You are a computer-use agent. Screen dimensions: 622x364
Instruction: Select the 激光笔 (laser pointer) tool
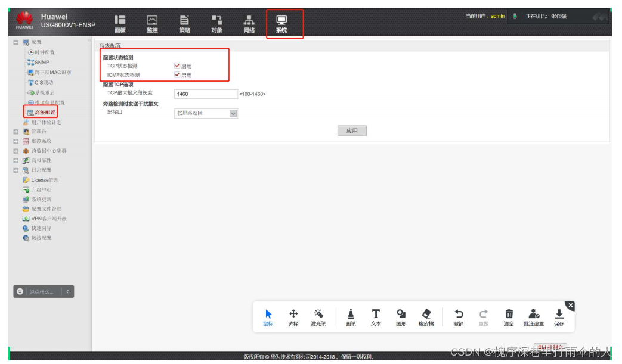click(318, 318)
